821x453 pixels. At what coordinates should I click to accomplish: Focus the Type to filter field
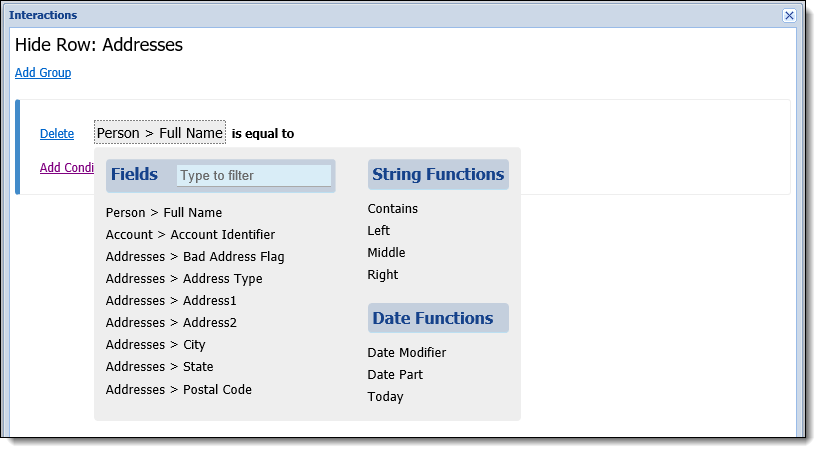254,175
